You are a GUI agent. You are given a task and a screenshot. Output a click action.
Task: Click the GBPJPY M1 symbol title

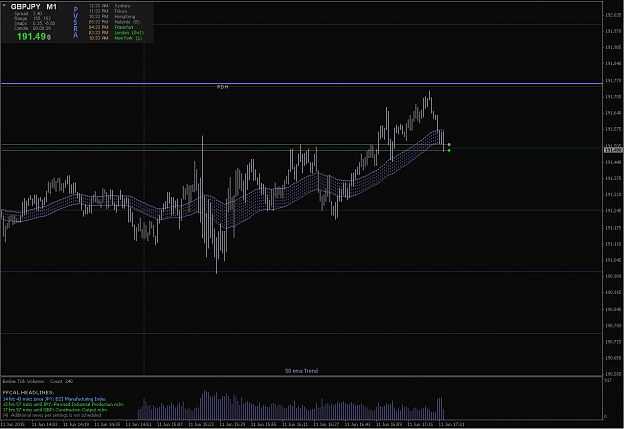tap(33, 7)
